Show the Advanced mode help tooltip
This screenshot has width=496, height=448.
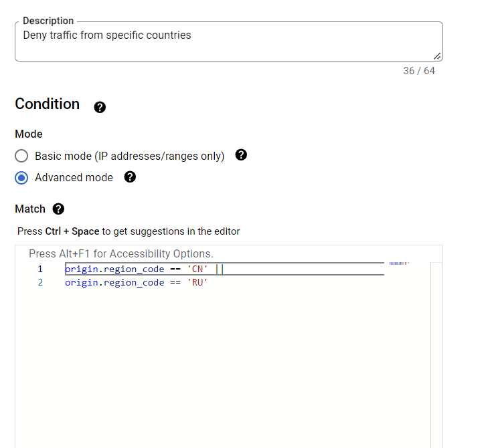131,177
